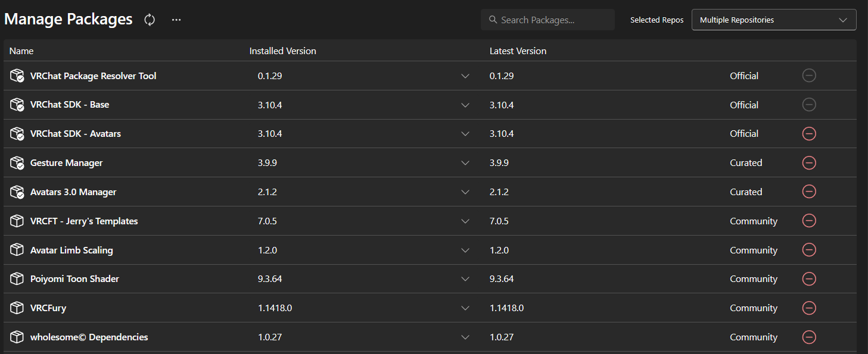The width and height of the screenshot is (868, 354).
Task: Click the VRChat Package Resolver Tool name
Action: click(94, 76)
